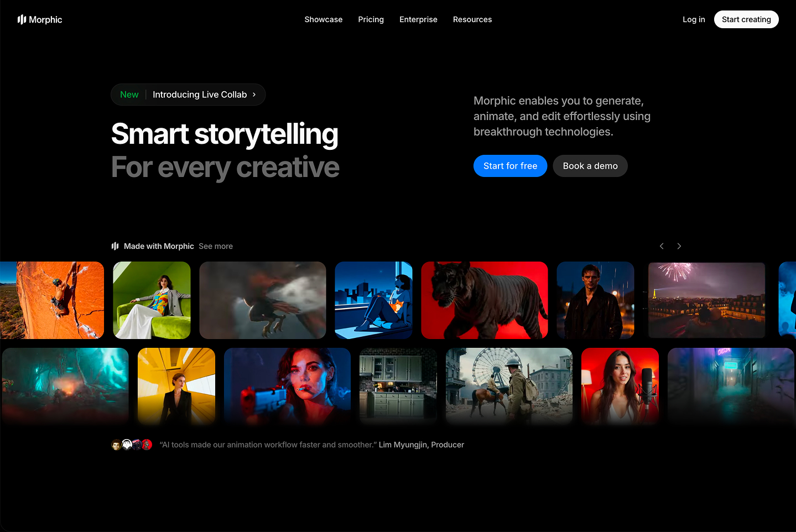Click the blue Start for free button
This screenshot has width=796, height=532.
point(510,166)
